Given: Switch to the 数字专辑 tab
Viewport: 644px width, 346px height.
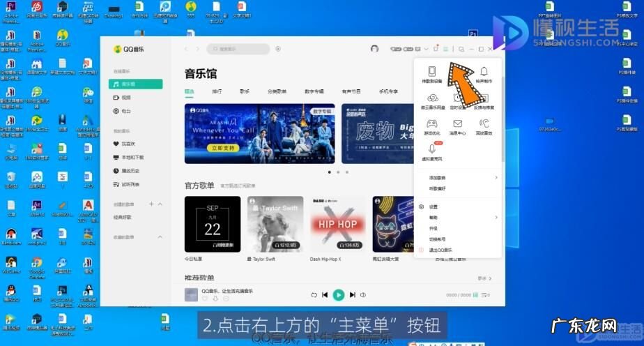Looking at the screenshot, I should 314,91.
